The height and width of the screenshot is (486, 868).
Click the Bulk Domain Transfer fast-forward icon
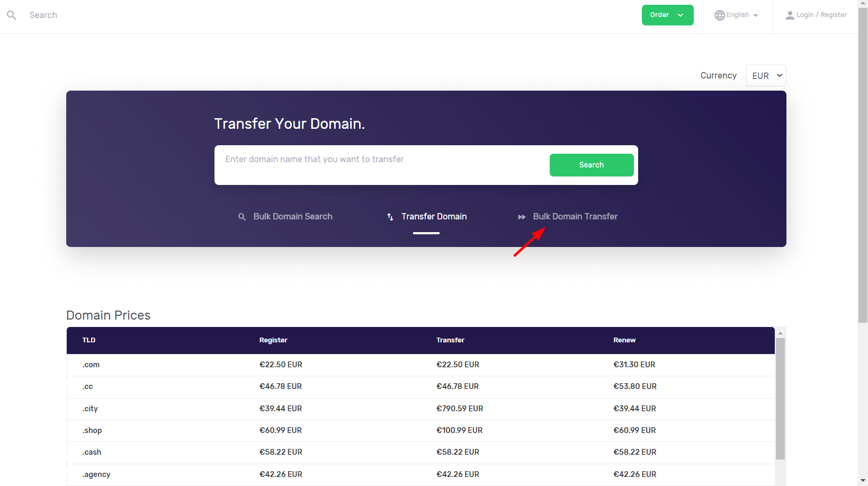522,217
